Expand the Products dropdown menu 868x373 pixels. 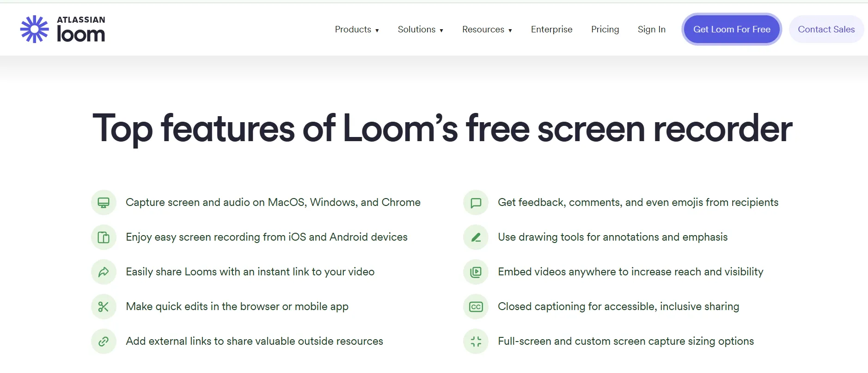pos(357,30)
